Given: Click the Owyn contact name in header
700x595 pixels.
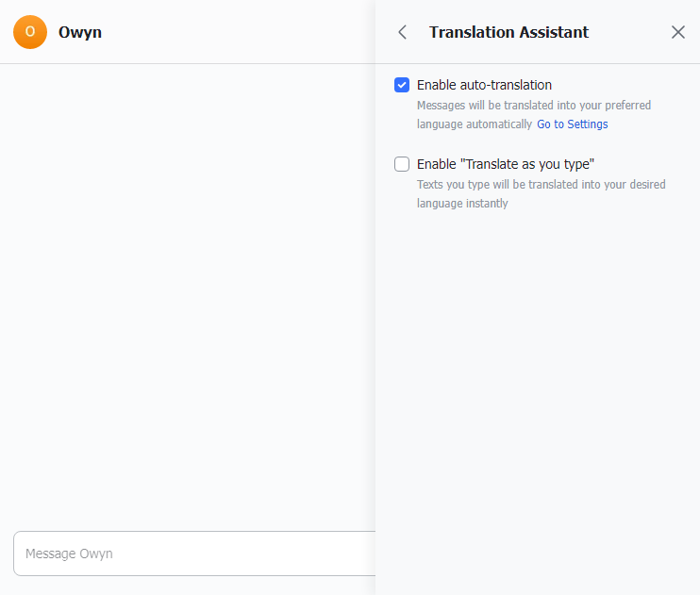Looking at the screenshot, I should [x=80, y=32].
